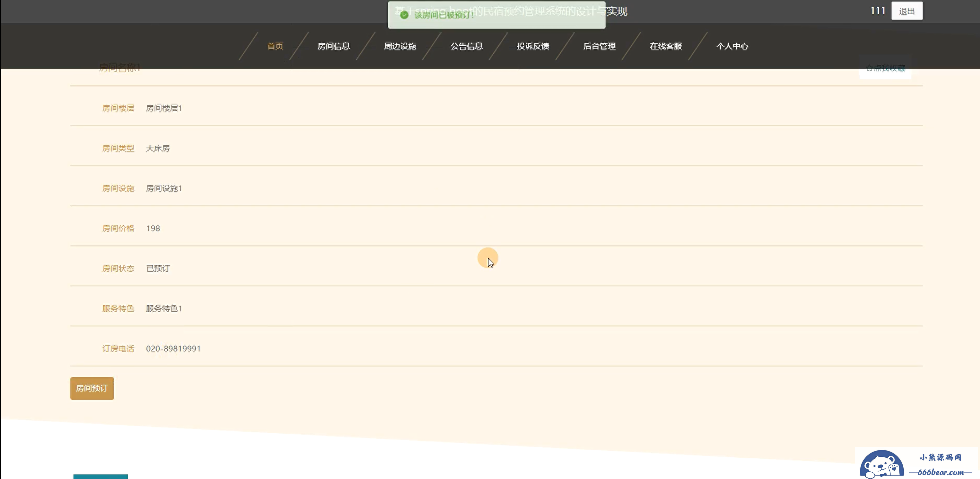Click the 房间类型 label

click(x=118, y=148)
